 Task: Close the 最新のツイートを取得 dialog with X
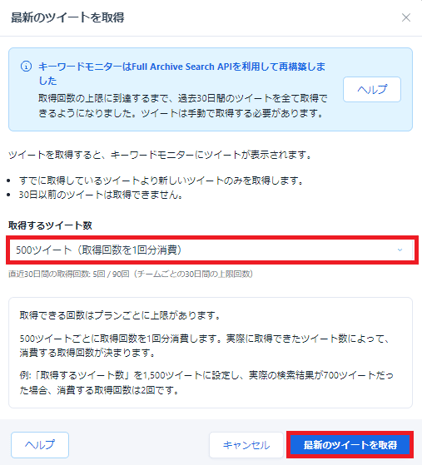(406, 17)
